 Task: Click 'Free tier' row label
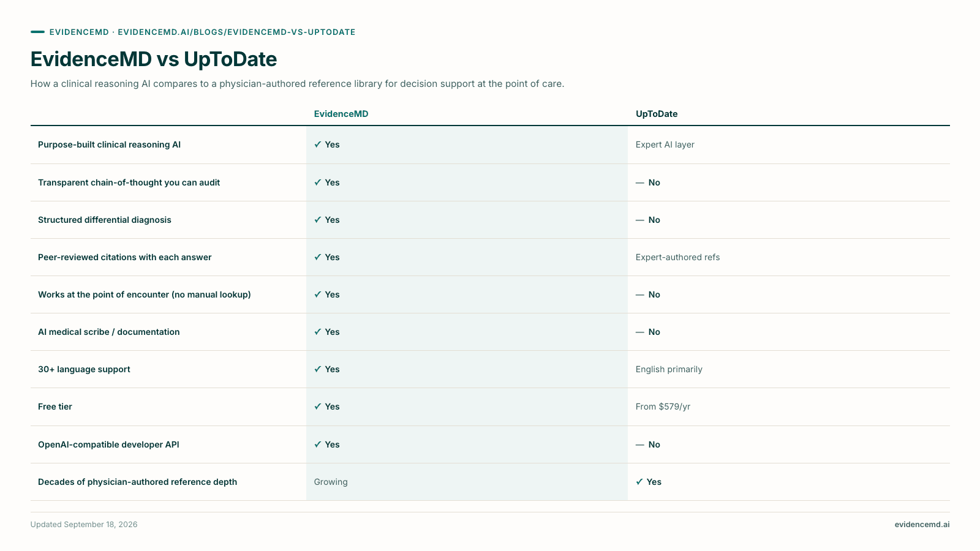coord(55,407)
